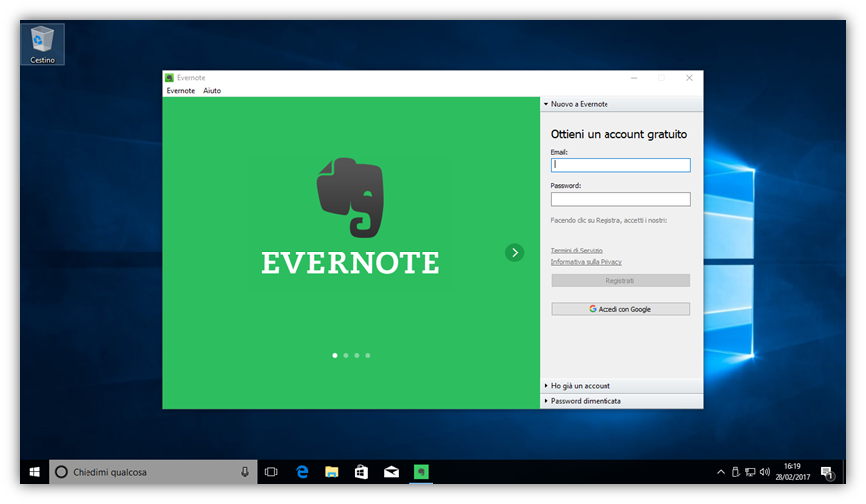Open File Explorer from the taskbar

(x=331, y=472)
